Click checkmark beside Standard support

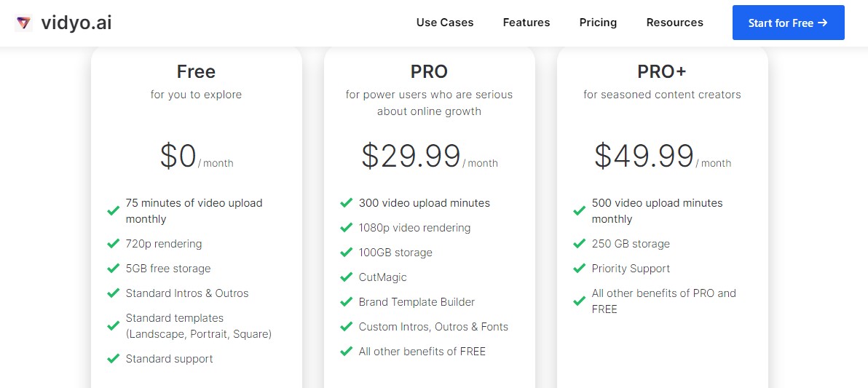click(114, 359)
